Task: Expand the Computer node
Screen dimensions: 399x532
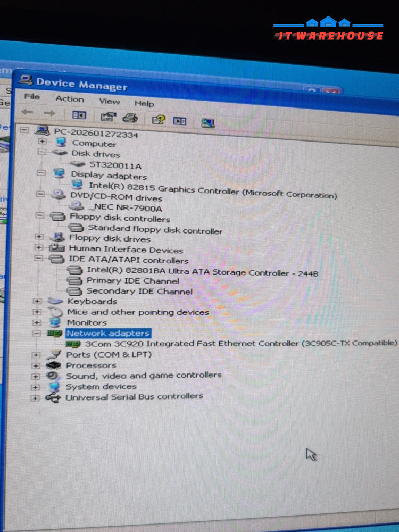Action: [42, 141]
